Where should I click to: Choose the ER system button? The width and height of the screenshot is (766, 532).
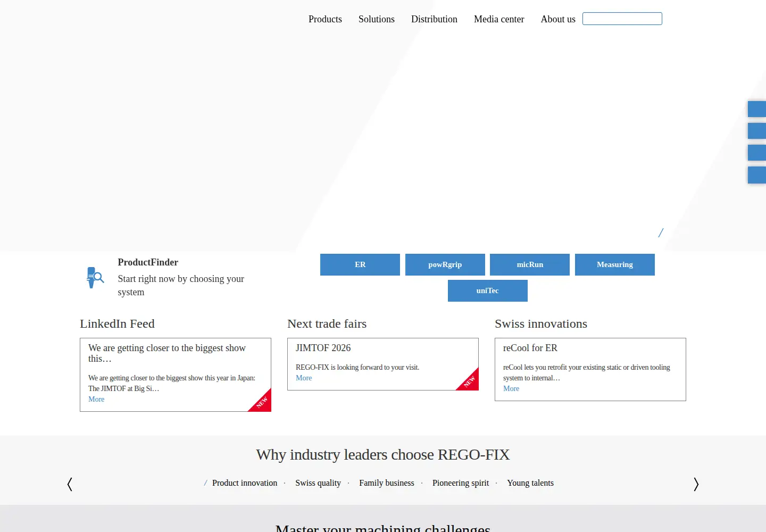coord(360,264)
